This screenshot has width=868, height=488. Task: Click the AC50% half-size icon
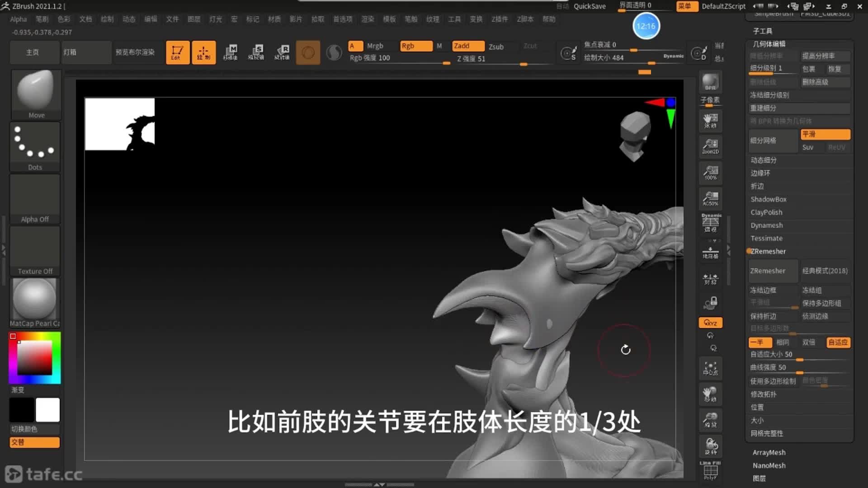click(710, 198)
